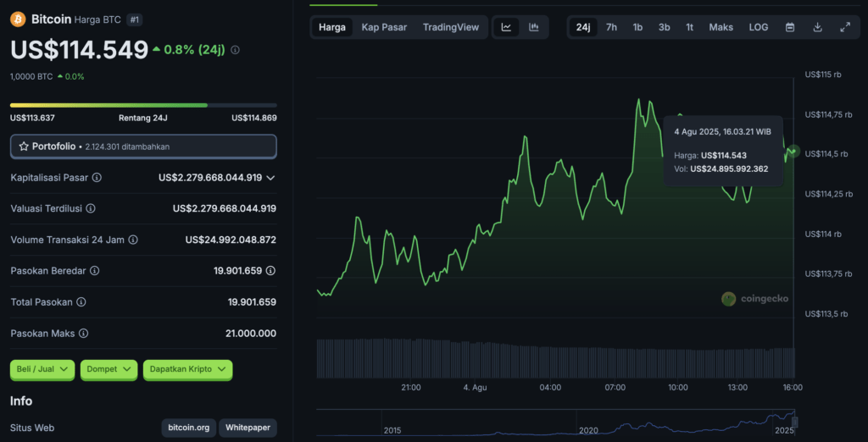Click the info icon after the 19.901.659 circulating value

[x=270, y=270]
